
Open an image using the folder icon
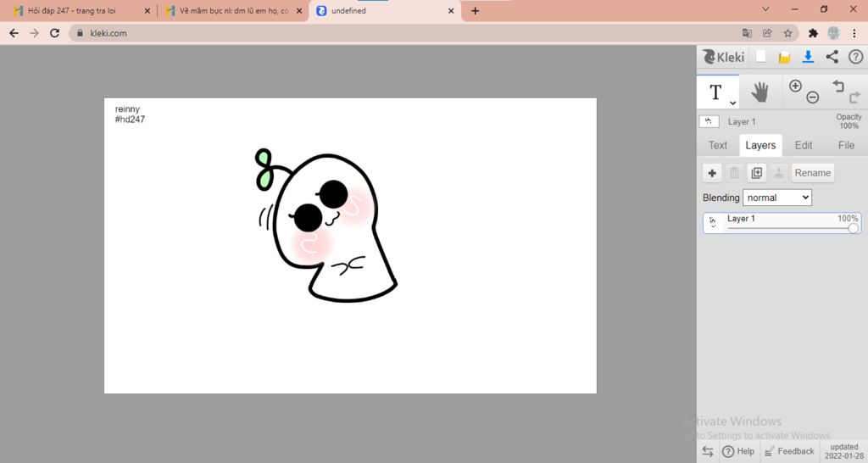(784, 57)
